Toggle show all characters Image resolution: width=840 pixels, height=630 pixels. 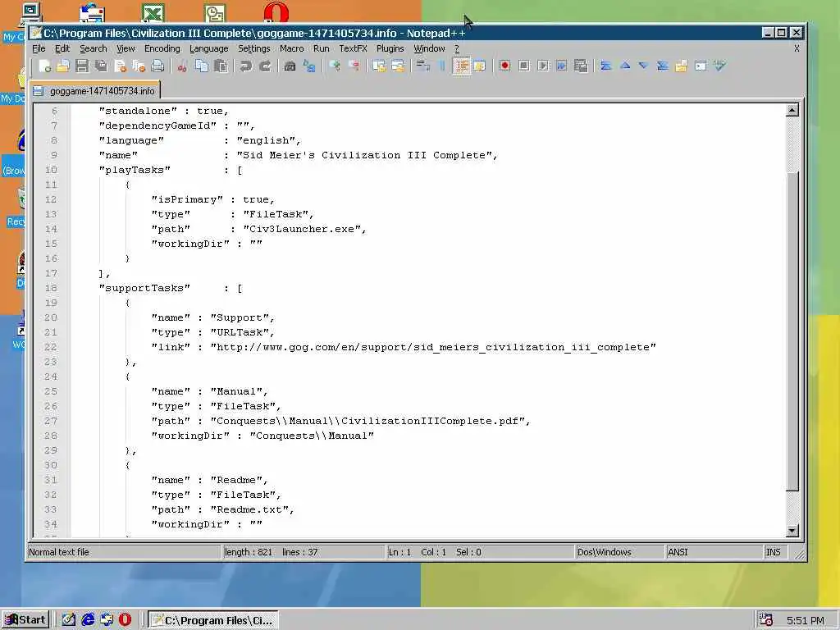point(442,66)
